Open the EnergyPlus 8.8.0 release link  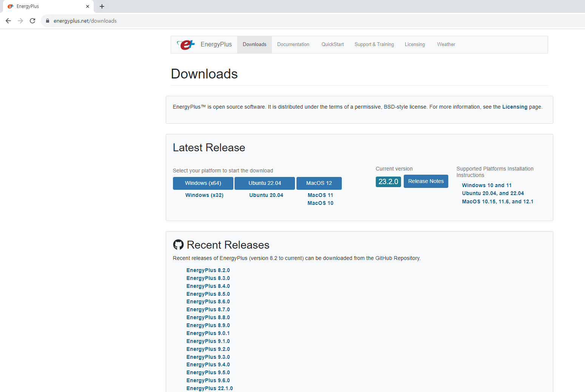coord(208,317)
